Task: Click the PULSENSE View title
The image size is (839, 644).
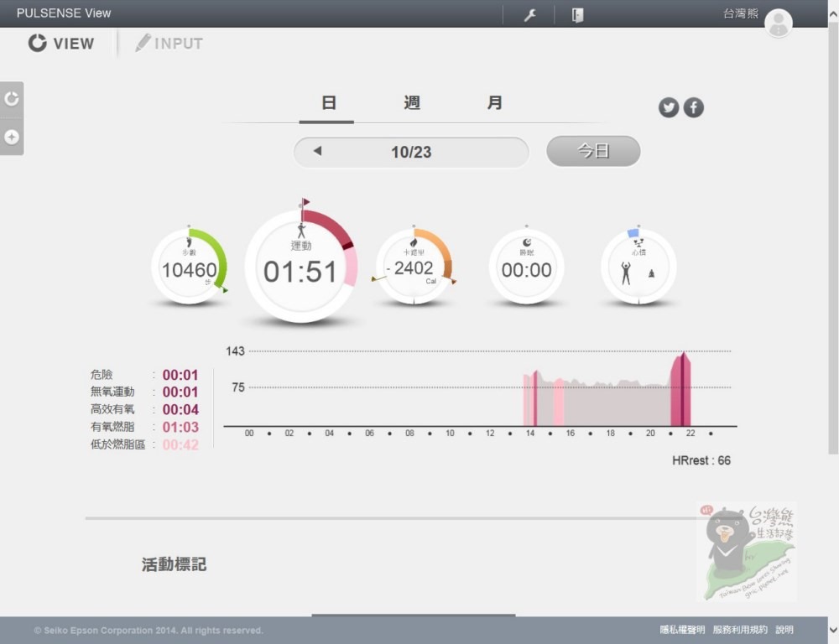Action: (64, 13)
